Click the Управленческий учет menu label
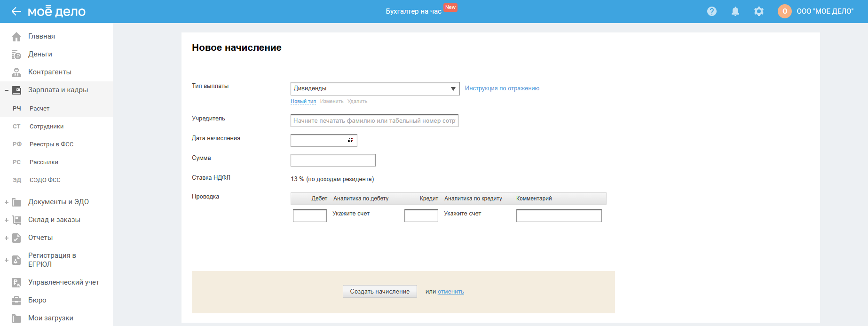The image size is (868, 326). [64, 282]
